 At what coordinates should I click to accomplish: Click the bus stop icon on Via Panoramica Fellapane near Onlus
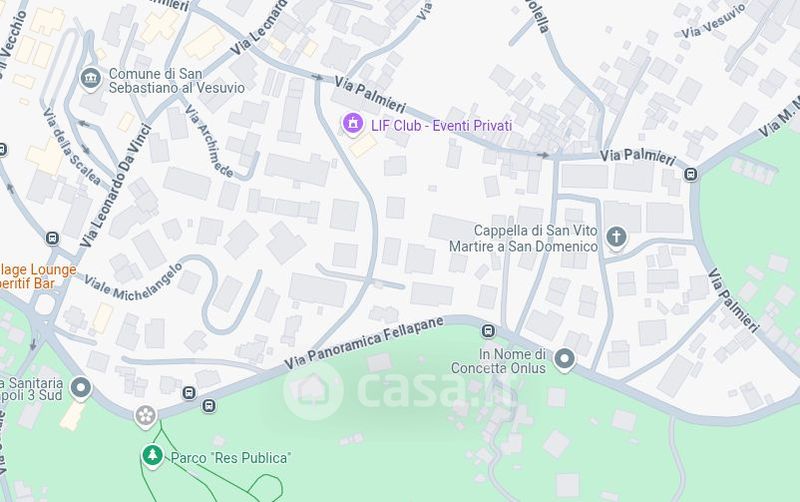click(488, 331)
